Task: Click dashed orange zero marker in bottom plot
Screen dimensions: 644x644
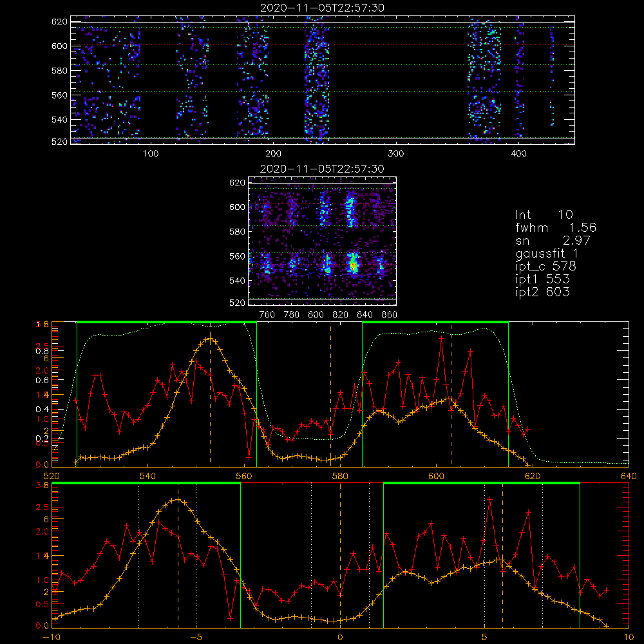Action: click(340, 556)
